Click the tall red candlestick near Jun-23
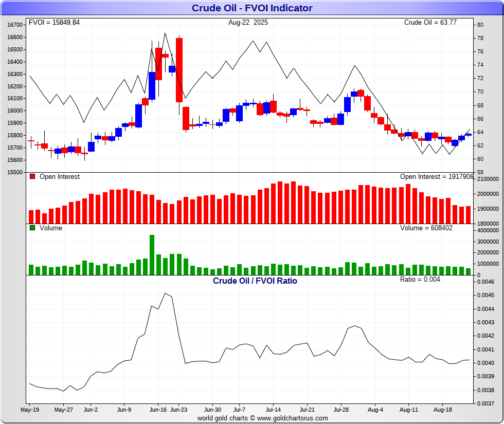 click(179, 70)
